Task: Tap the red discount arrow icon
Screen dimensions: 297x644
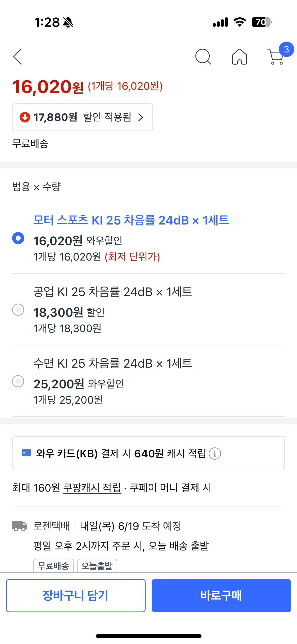Action: (x=25, y=117)
